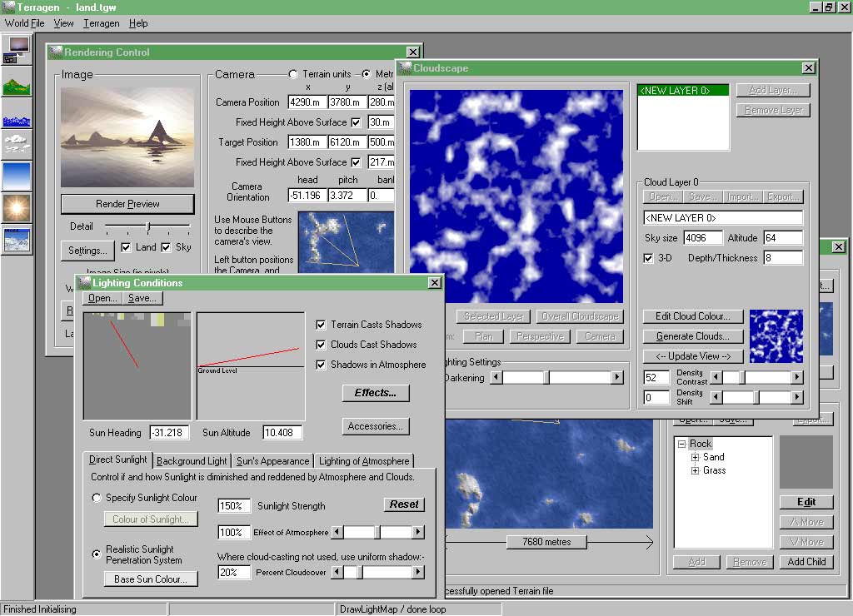Select the Cloudscape clouds sidebar icon

17,143
